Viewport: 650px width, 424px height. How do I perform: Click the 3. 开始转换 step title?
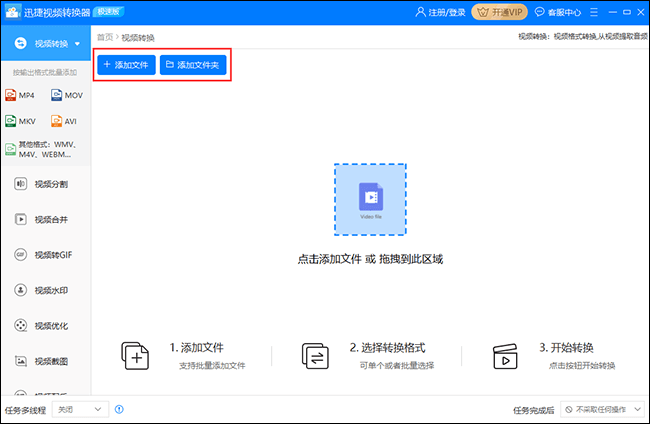tap(566, 347)
